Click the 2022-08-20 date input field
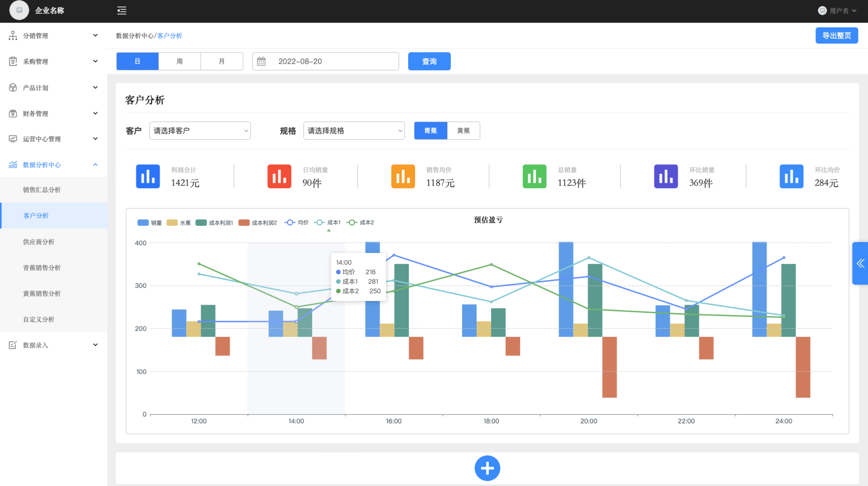 (326, 61)
